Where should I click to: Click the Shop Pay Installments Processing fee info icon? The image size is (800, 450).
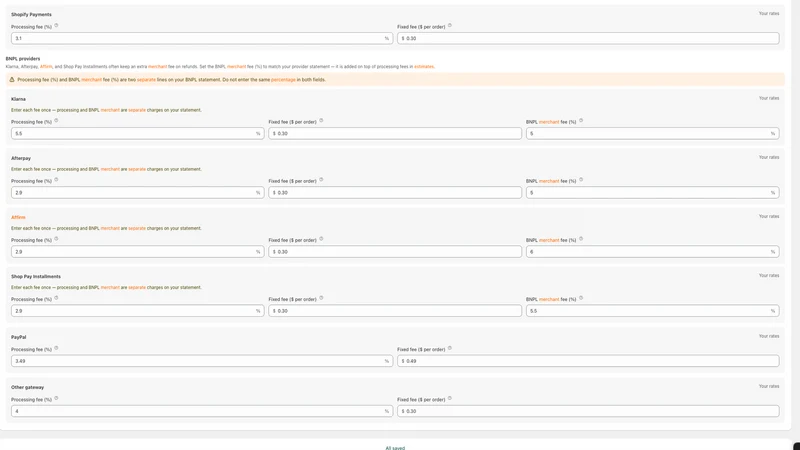(56, 298)
